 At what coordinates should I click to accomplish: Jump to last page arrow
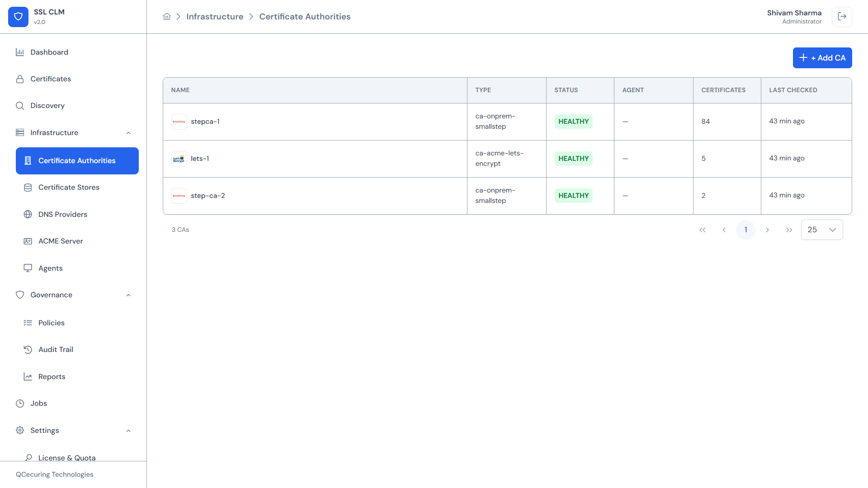coord(789,230)
